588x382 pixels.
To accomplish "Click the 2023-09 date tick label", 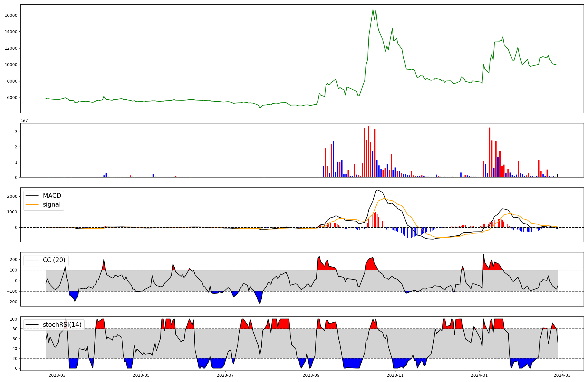I will click(x=311, y=375).
